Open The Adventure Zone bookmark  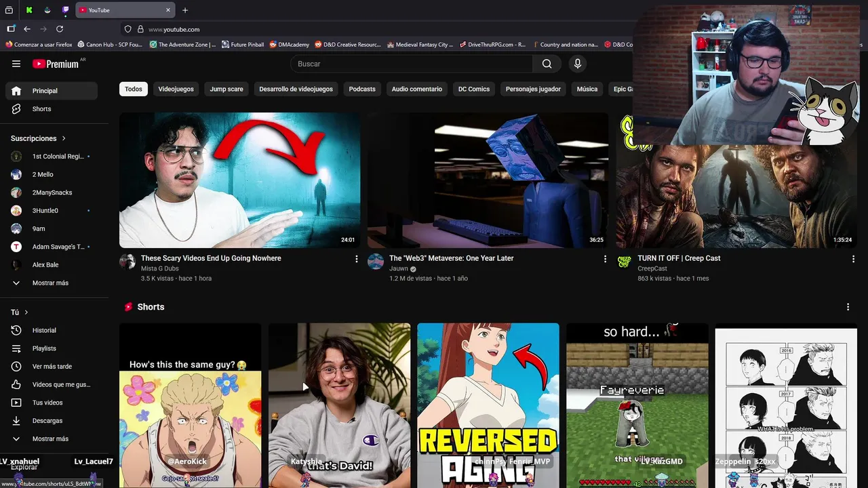tap(182, 45)
